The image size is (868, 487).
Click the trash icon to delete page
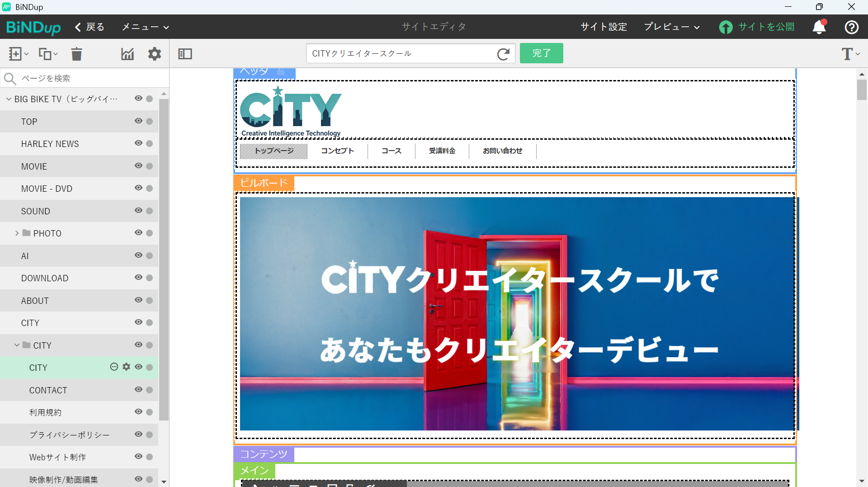[x=76, y=53]
